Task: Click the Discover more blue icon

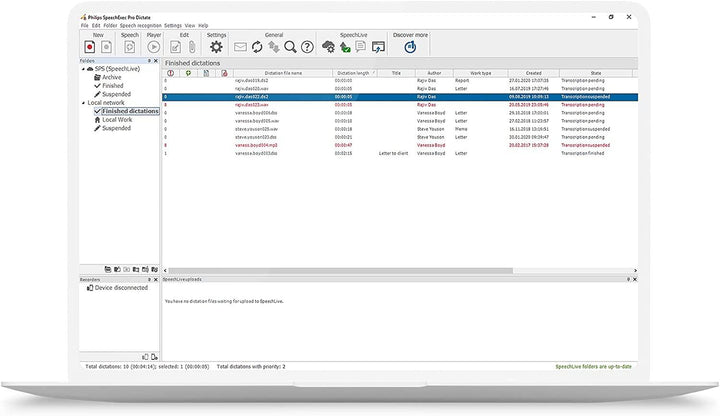Action: point(410,47)
